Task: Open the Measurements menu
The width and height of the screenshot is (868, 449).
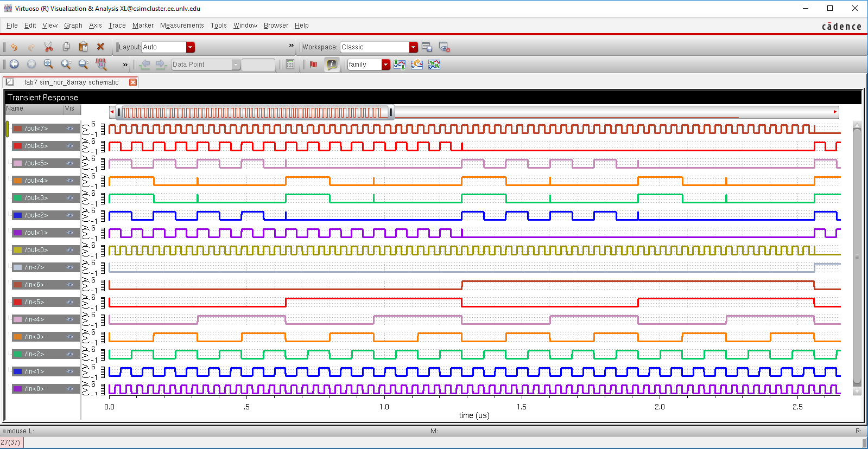Action: pyautogui.click(x=182, y=25)
